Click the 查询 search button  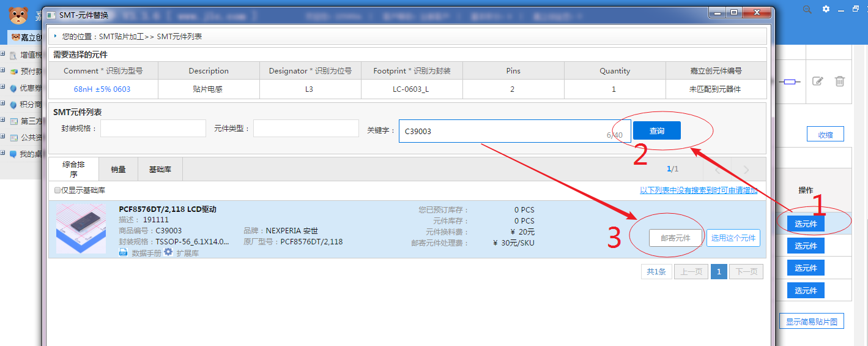tap(656, 130)
